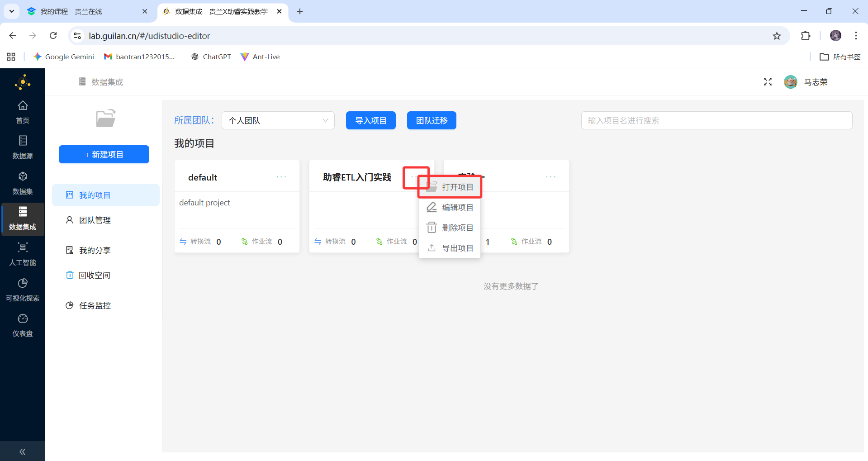
Task: Click the + 新建项目 button
Action: coord(104,154)
